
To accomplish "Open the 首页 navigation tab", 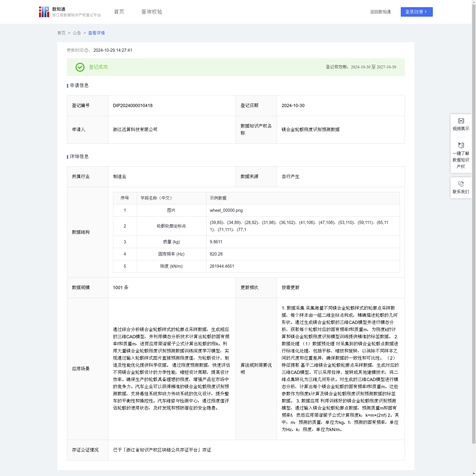I will (119, 12).
